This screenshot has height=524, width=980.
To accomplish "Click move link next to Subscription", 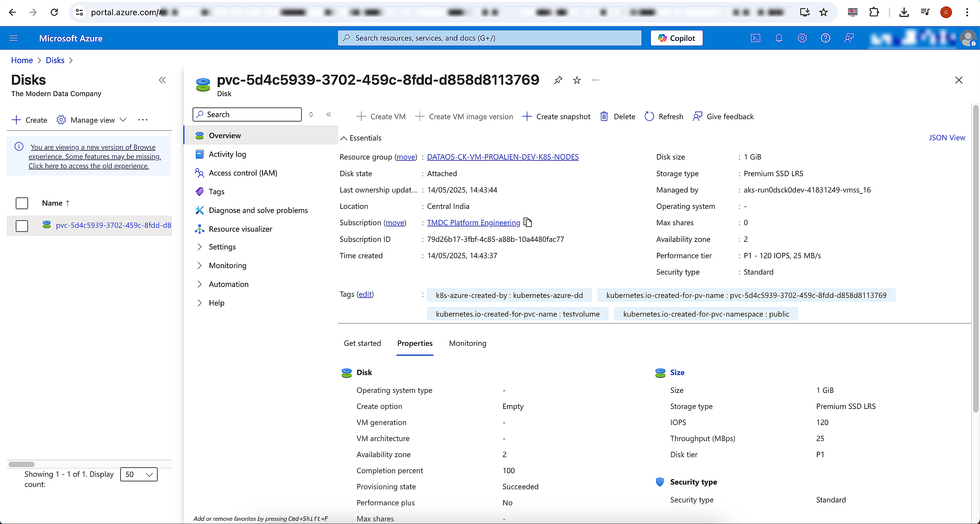I will 395,222.
